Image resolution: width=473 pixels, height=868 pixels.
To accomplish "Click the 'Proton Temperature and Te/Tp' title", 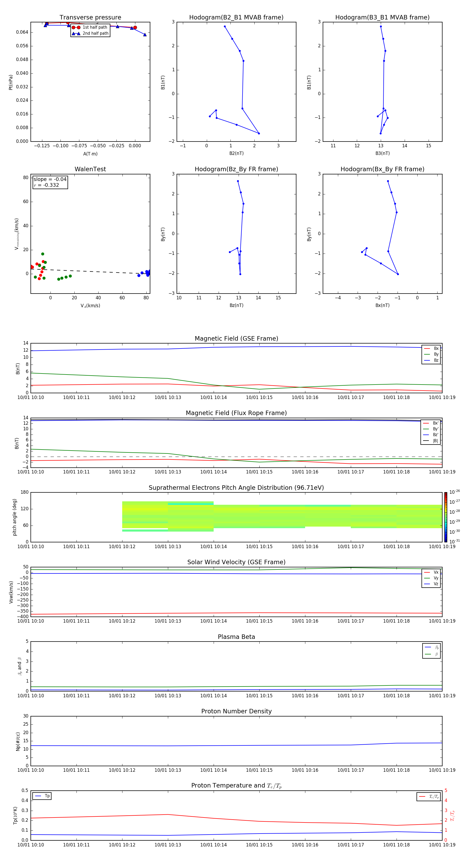I will (236, 786).
